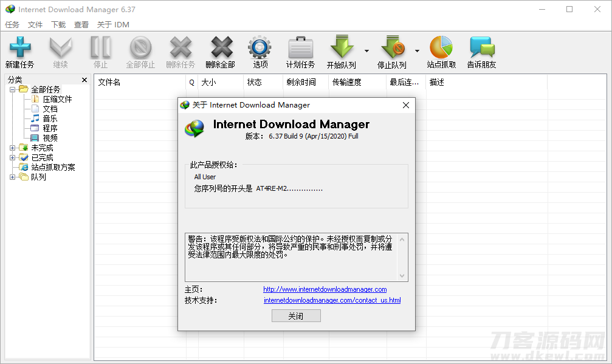
Task: Select the 文档 category
Action: (50, 109)
